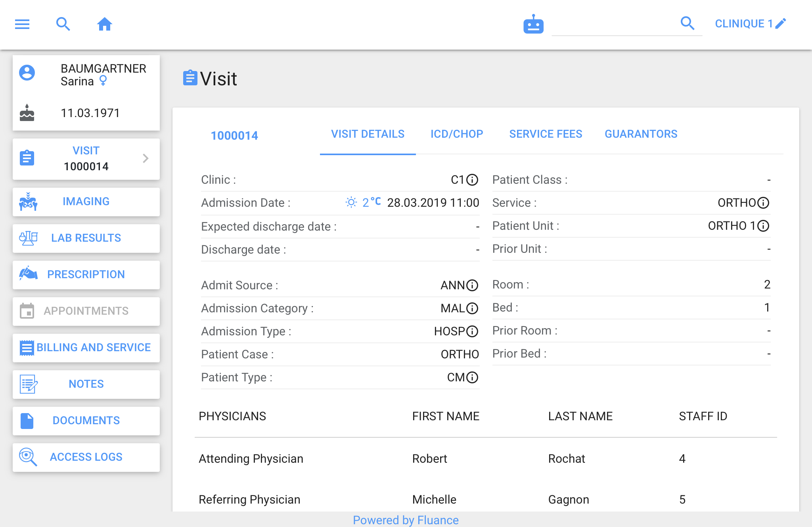Click the pencil icon beside CLINIQUE 1

pos(781,24)
